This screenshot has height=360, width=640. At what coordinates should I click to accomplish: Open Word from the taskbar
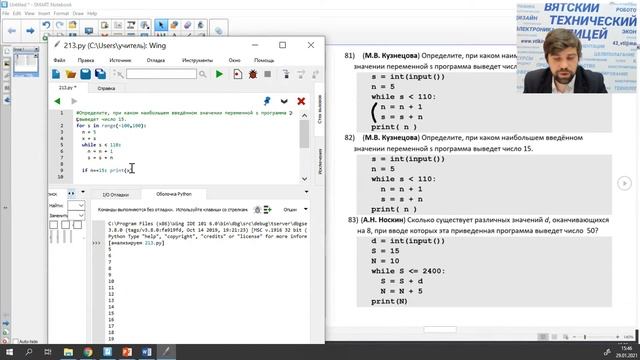pyautogui.click(x=147, y=352)
